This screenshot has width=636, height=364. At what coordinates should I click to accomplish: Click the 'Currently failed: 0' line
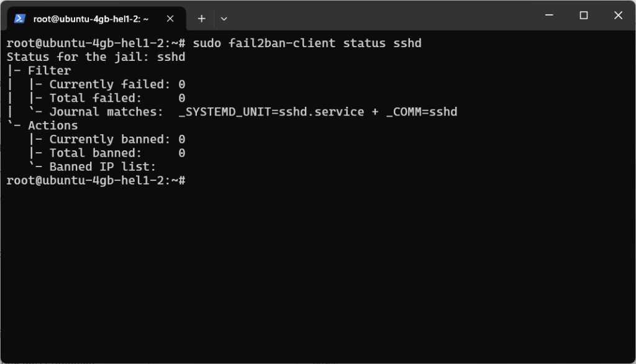[x=117, y=84]
